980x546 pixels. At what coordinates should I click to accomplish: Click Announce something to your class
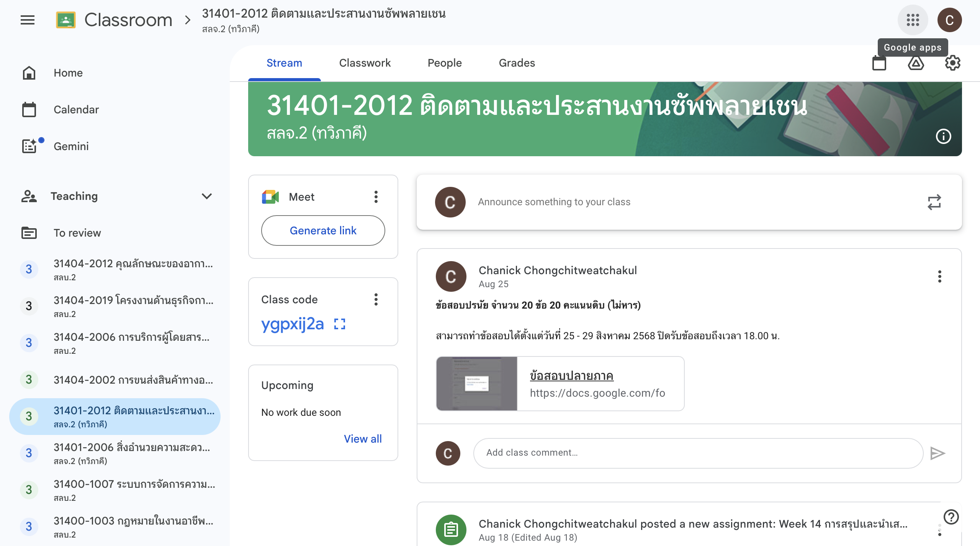(x=554, y=202)
